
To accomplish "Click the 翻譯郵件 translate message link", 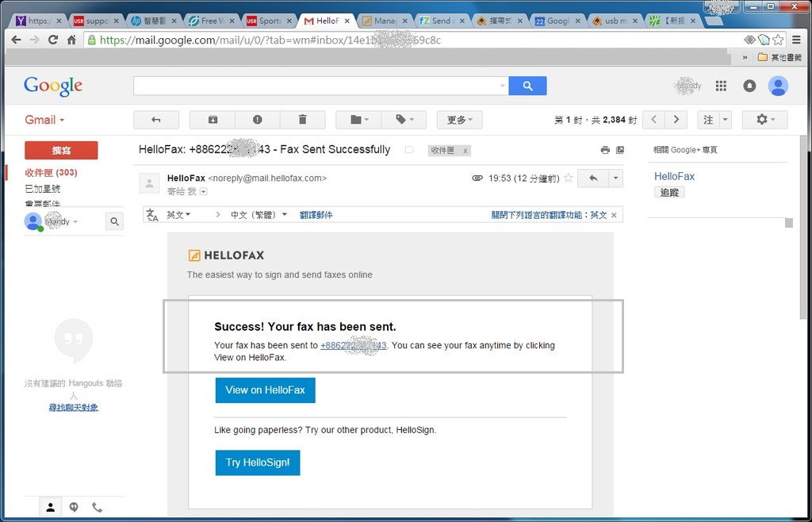I will 316,215.
